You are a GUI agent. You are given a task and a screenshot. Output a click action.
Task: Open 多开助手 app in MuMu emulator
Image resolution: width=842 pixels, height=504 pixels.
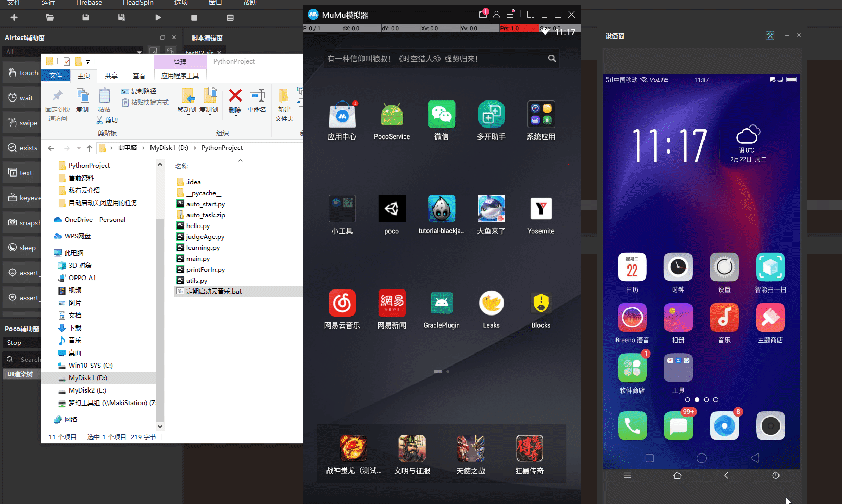[x=491, y=121]
